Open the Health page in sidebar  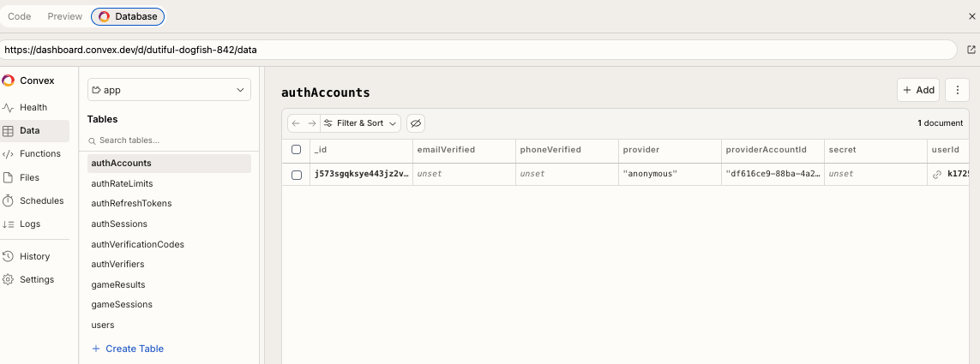35,107
